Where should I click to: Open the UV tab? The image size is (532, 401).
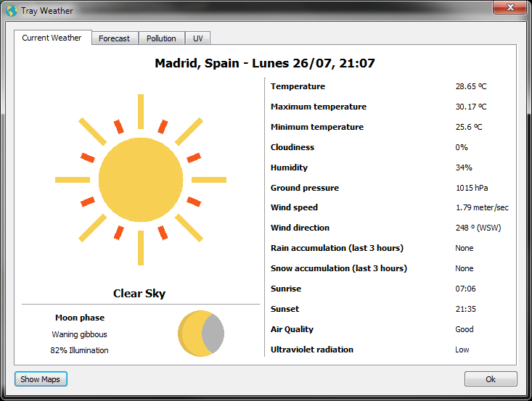tap(198, 38)
